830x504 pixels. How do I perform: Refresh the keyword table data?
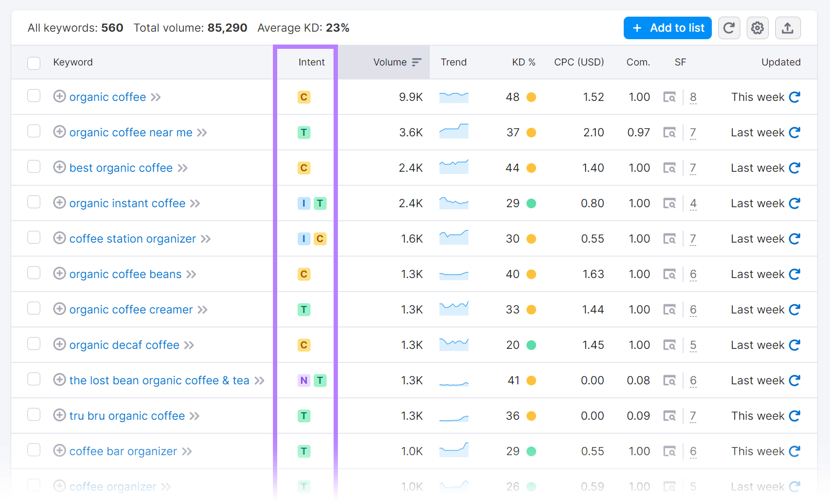point(729,27)
